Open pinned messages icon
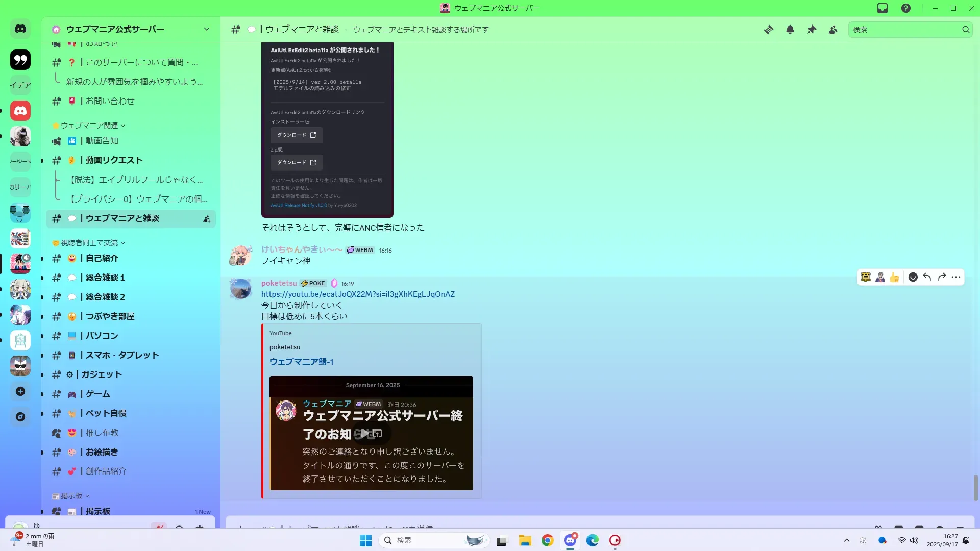 pos(812,30)
